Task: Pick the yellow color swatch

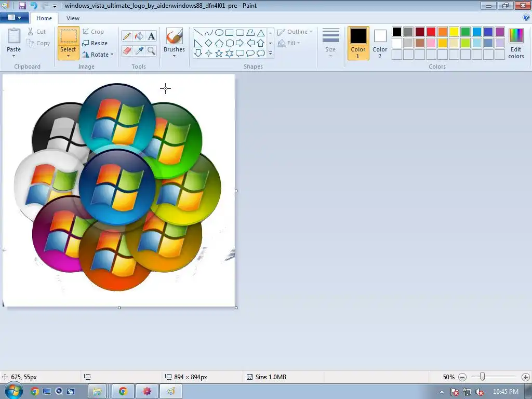Action: (454, 32)
